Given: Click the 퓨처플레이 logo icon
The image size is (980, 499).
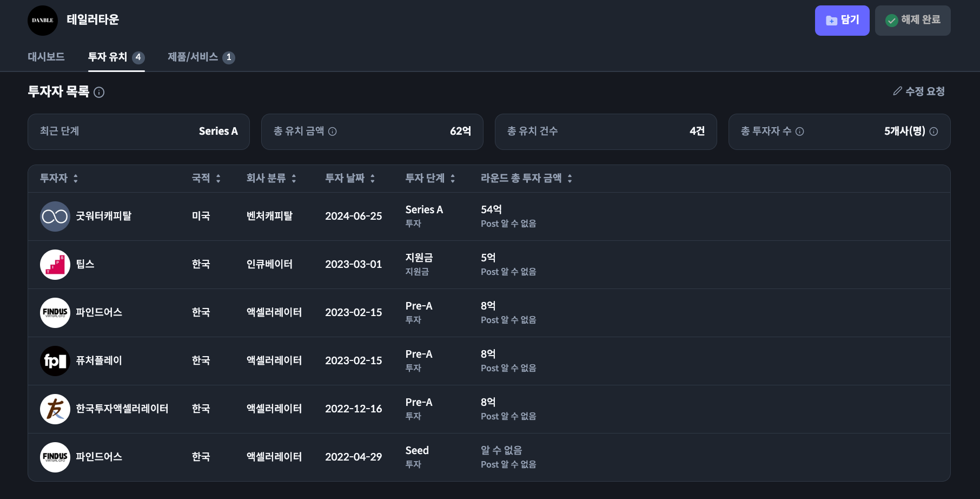Looking at the screenshot, I should pos(55,361).
